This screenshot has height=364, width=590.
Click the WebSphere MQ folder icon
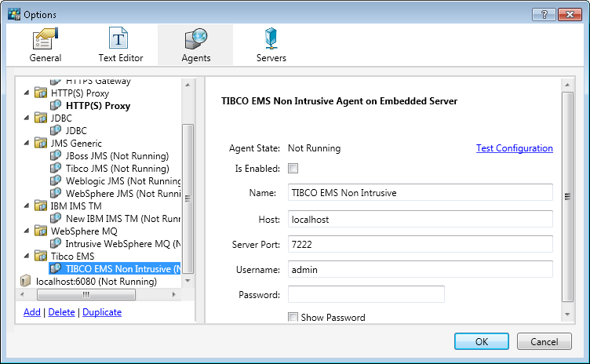(x=42, y=231)
